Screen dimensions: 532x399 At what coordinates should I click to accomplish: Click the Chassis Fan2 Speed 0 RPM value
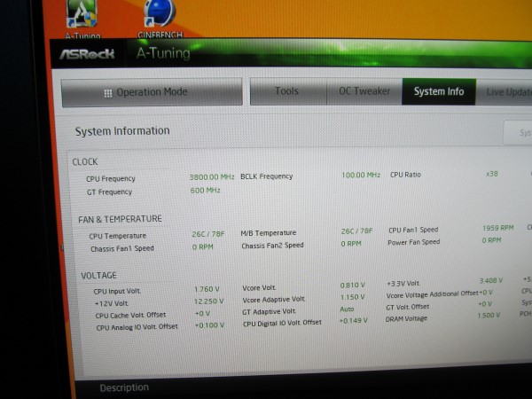(351, 244)
